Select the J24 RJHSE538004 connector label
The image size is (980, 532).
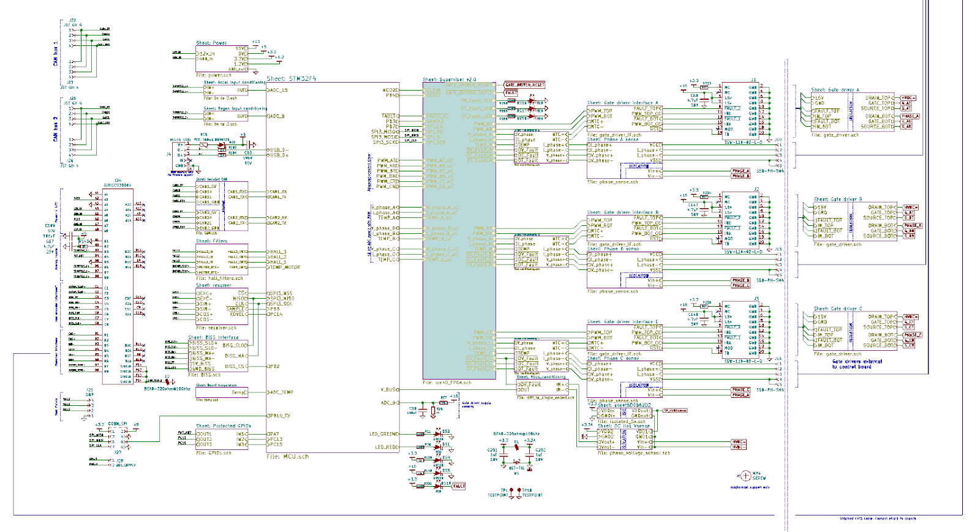click(x=117, y=182)
